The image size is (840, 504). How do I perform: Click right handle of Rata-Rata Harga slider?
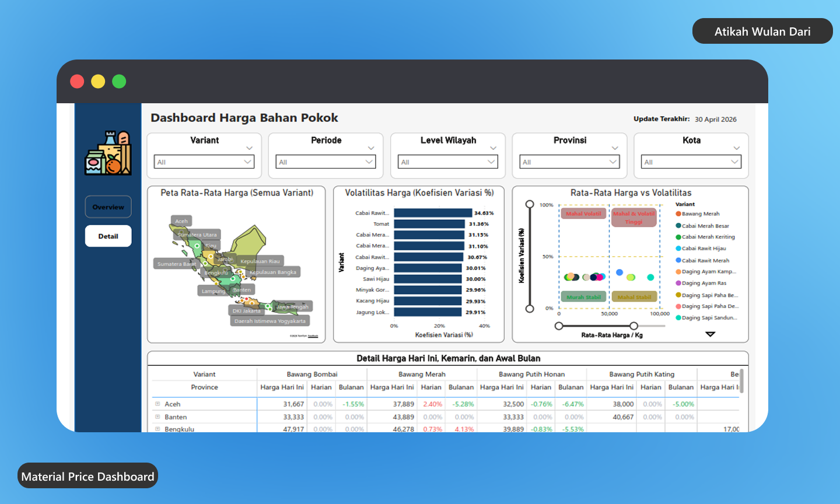[633, 325]
